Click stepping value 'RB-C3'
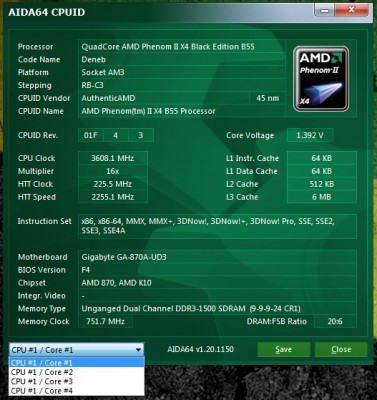The image size is (377, 400). pos(92,85)
